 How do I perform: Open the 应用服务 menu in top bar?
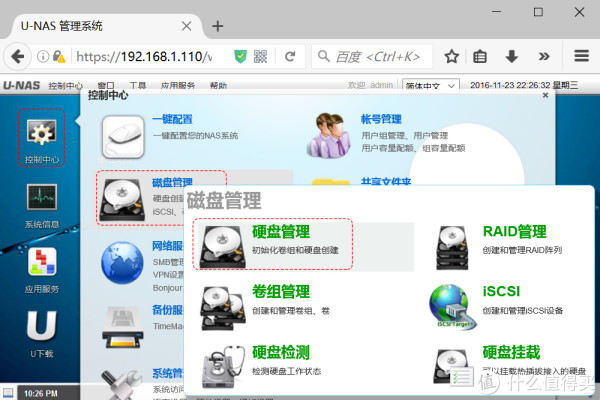pyautogui.click(x=178, y=85)
